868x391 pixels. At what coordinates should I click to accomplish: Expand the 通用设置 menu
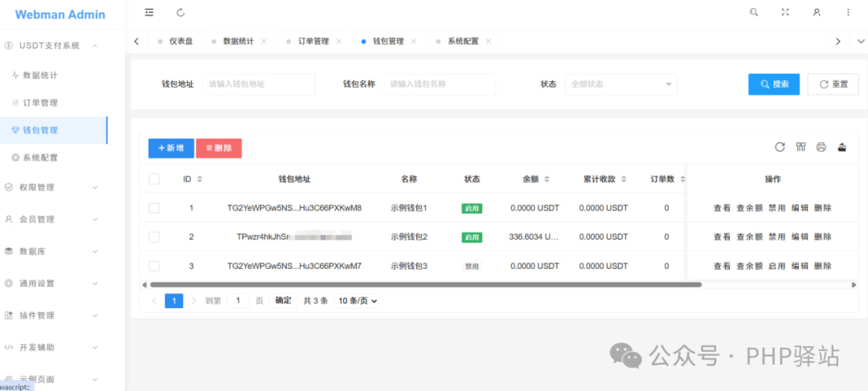tap(54, 283)
